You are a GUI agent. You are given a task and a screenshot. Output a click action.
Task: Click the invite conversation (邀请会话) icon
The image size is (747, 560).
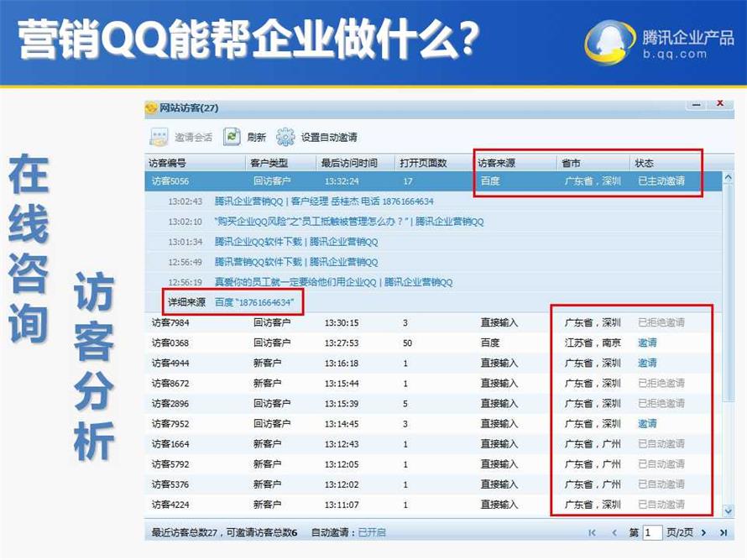click(x=159, y=137)
